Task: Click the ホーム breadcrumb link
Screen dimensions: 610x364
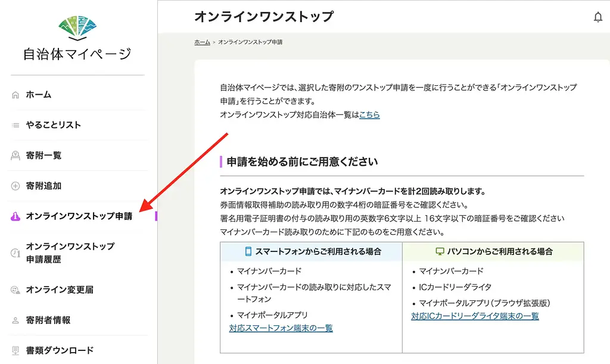Action: tap(203, 43)
